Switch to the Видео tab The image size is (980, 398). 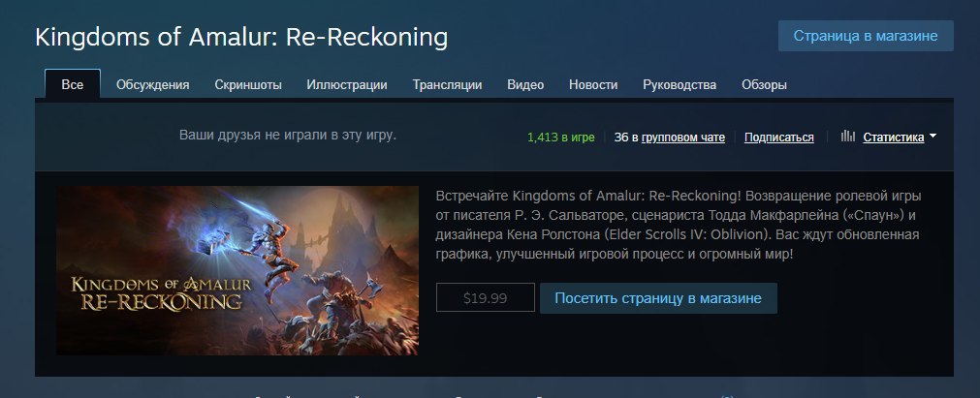pos(525,85)
